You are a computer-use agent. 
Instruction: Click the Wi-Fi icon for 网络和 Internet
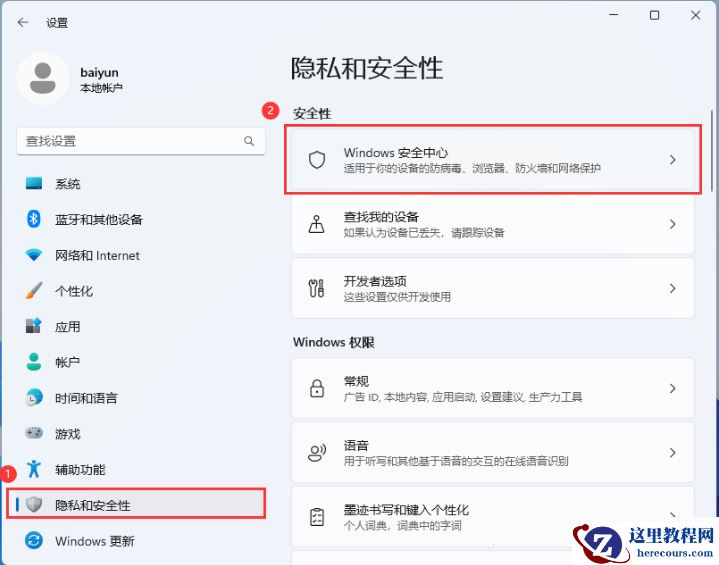pos(33,255)
